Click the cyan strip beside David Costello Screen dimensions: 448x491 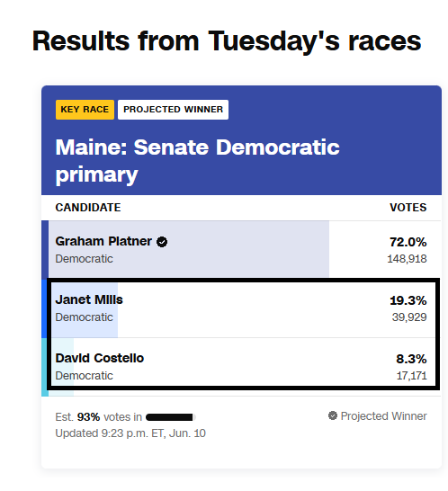click(x=44, y=367)
